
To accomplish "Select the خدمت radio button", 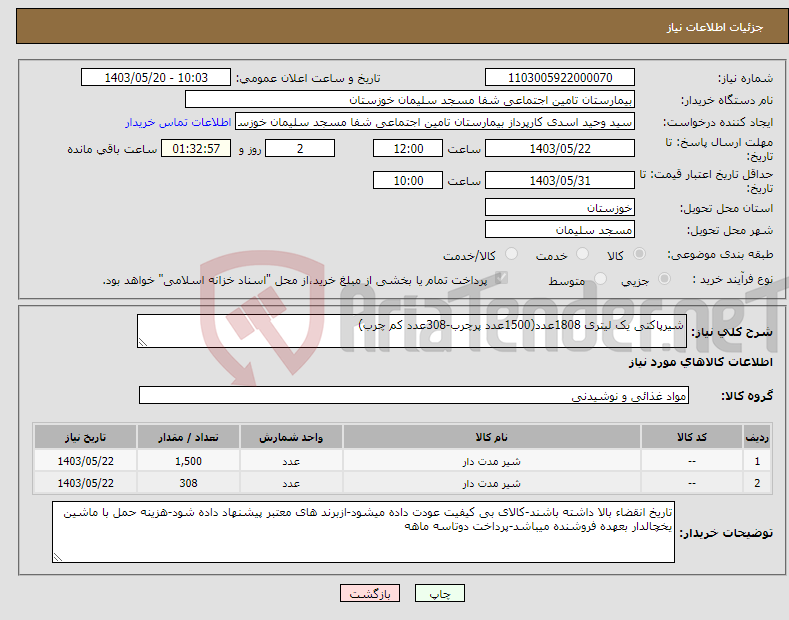I will (582, 254).
